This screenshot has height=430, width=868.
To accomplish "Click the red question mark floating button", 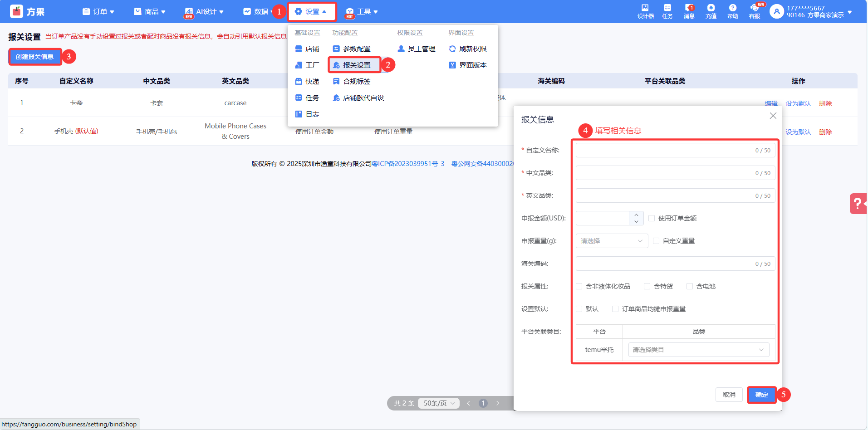I will click(x=858, y=204).
